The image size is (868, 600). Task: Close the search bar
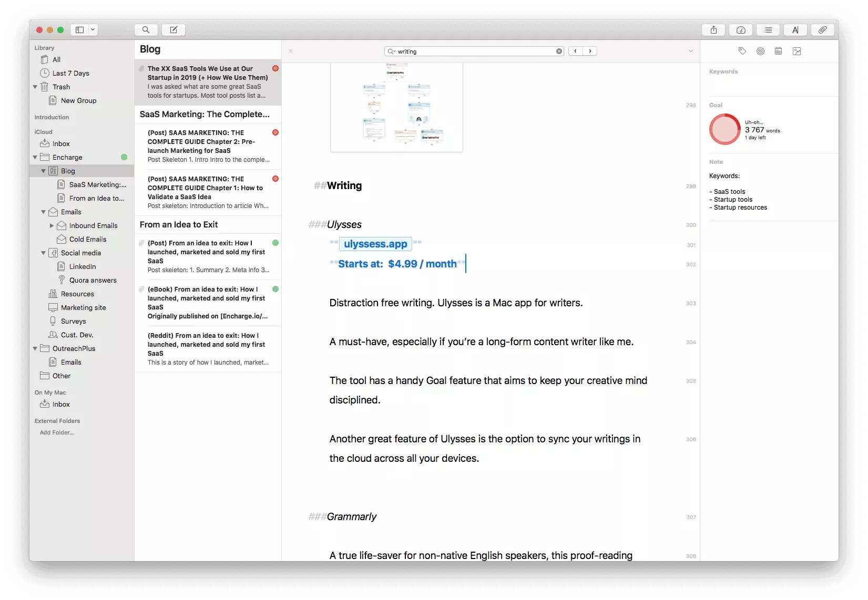click(x=291, y=51)
